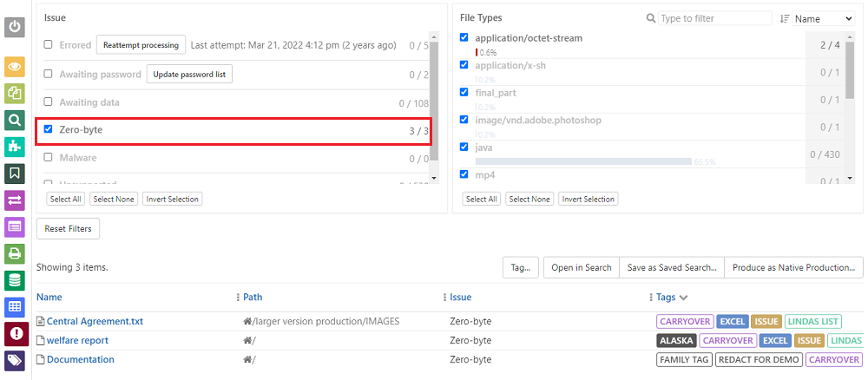The image size is (868, 380).
Task: Click Update password list button
Action: pos(189,74)
